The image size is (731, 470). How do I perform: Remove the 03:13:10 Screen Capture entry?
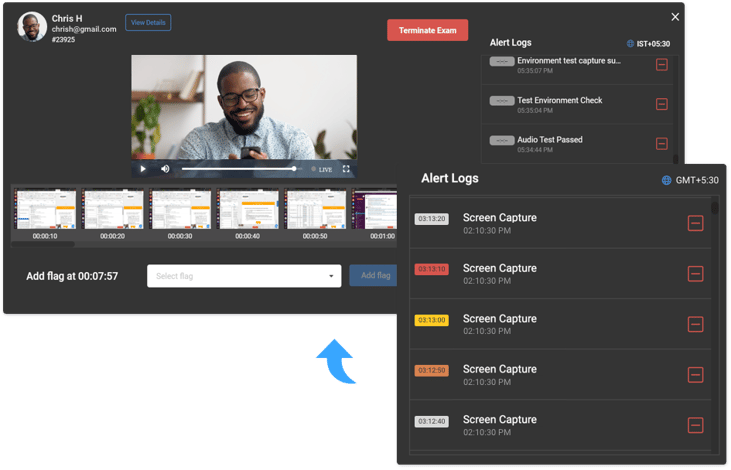(x=695, y=274)
